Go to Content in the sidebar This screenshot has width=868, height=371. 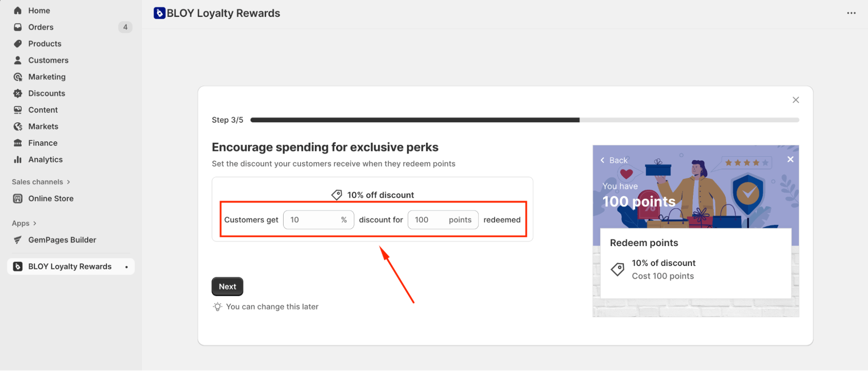point(43,110)
